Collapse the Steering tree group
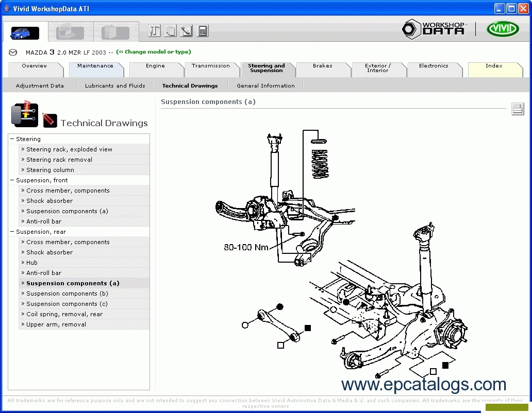Image resolution: width=532 pixels, height=413 pixels. coord(12,139)
